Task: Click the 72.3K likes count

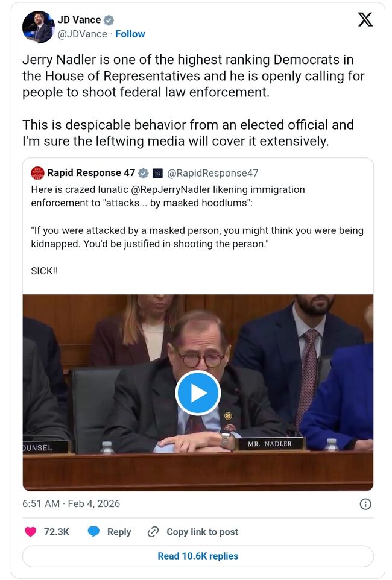Action: pos(57,532)
